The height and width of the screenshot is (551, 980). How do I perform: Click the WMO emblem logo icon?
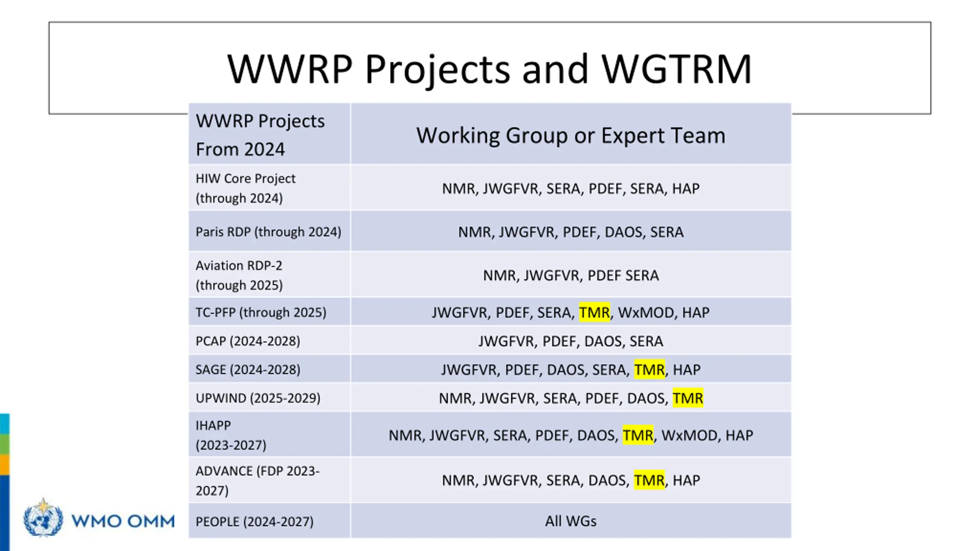43,518
